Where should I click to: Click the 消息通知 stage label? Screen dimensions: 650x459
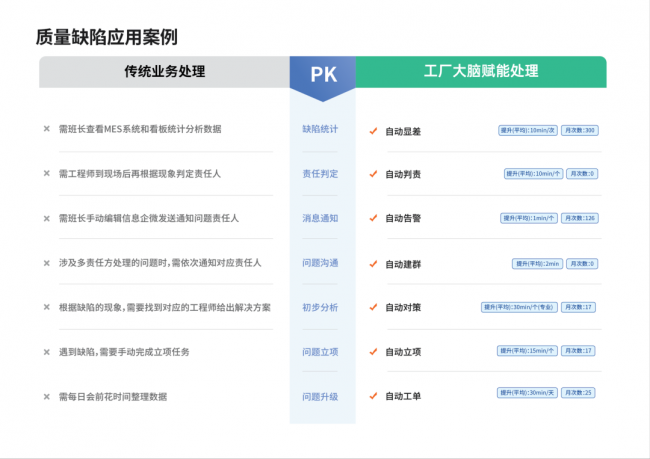[320, 218]
